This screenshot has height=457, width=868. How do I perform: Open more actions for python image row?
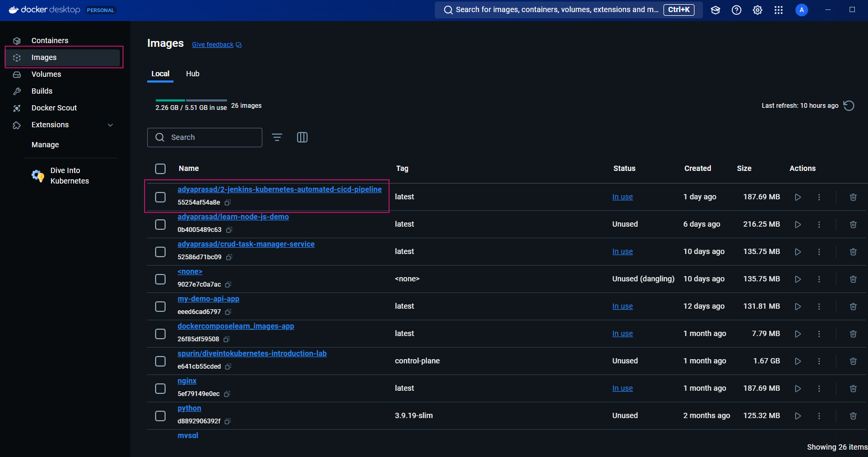819,416
